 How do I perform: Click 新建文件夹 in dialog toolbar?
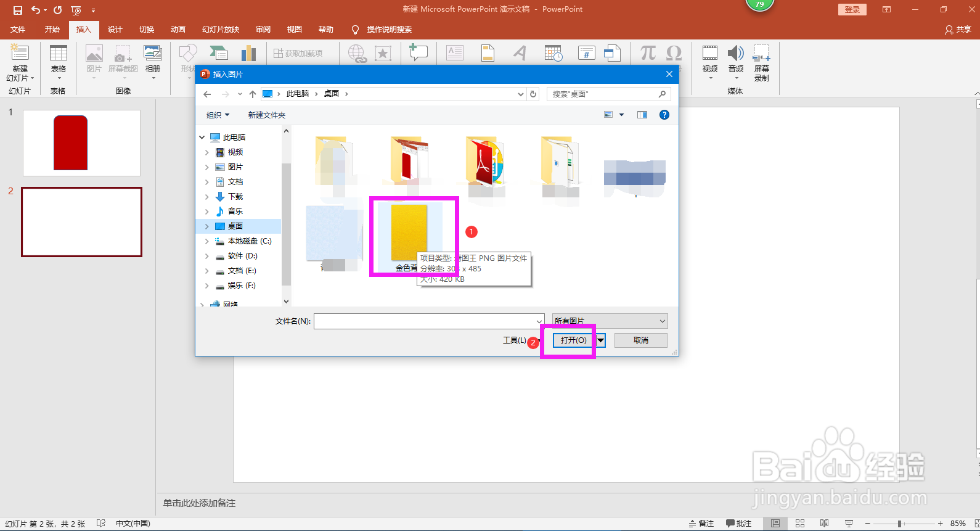point(267,115)
